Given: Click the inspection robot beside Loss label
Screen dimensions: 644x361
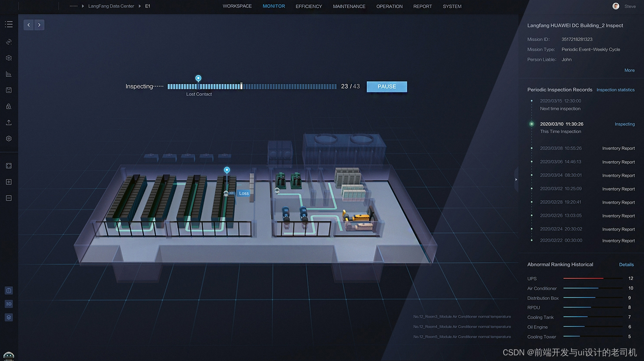Looking at the screenshot, I should (226, 193).
